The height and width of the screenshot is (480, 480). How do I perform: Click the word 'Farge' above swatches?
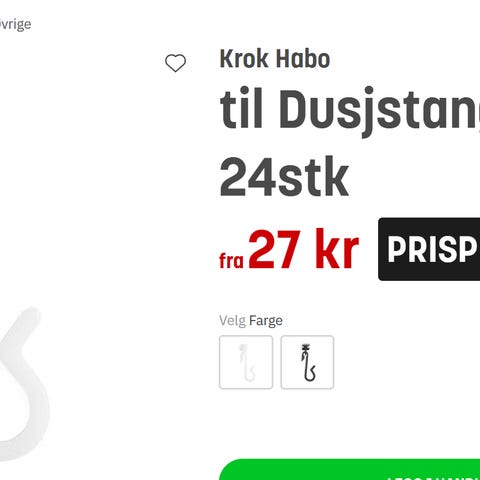pos(266,321)
